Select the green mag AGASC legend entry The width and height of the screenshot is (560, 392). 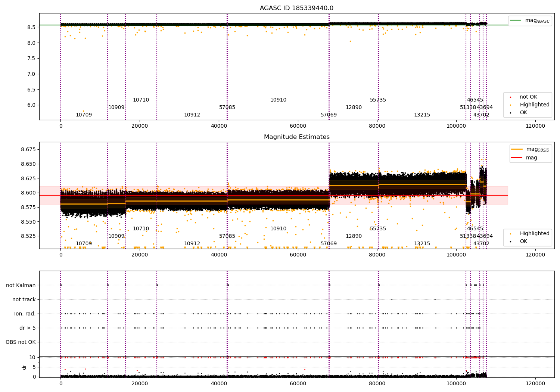(530, 21)
